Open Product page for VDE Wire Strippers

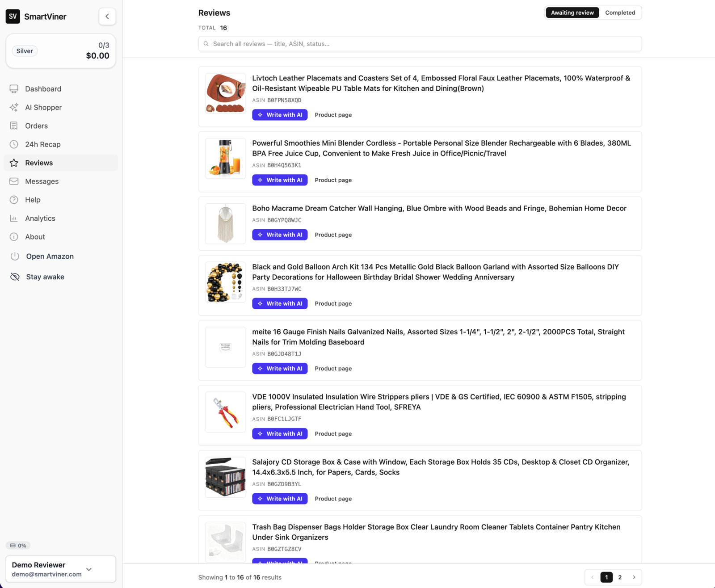coord(333,434)
